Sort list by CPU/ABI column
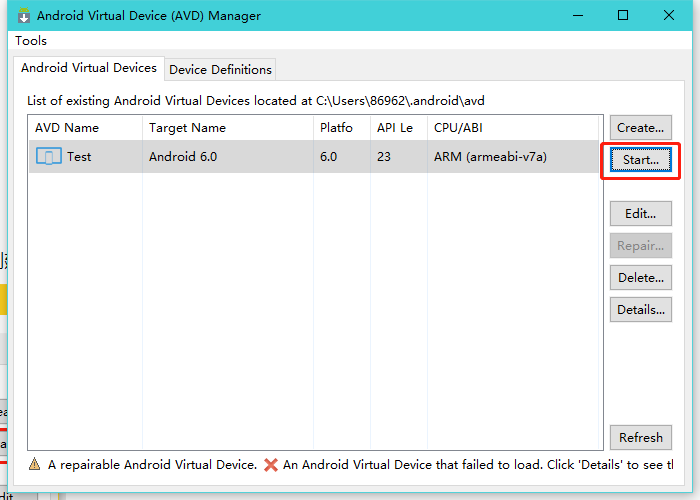Image resolution: width=700 pixels, height=500 pixels. pos(458,128)
